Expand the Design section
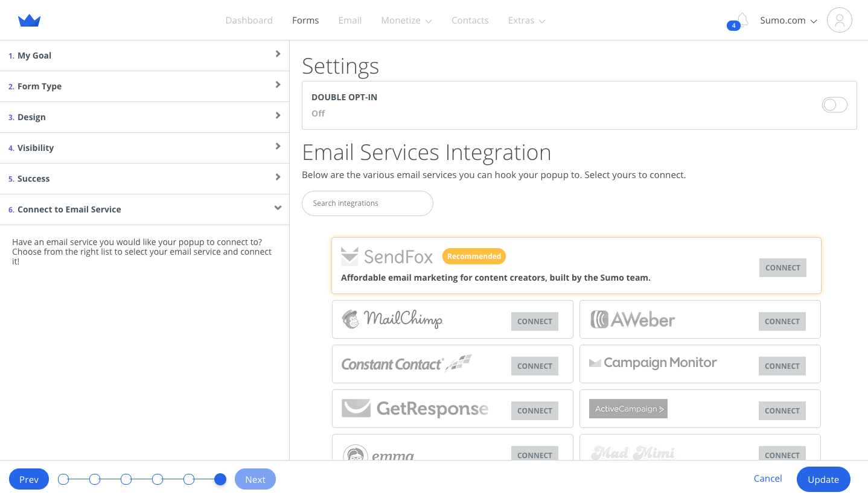The height and width of the screenshot is (498, 868). [x=144, y=117]
